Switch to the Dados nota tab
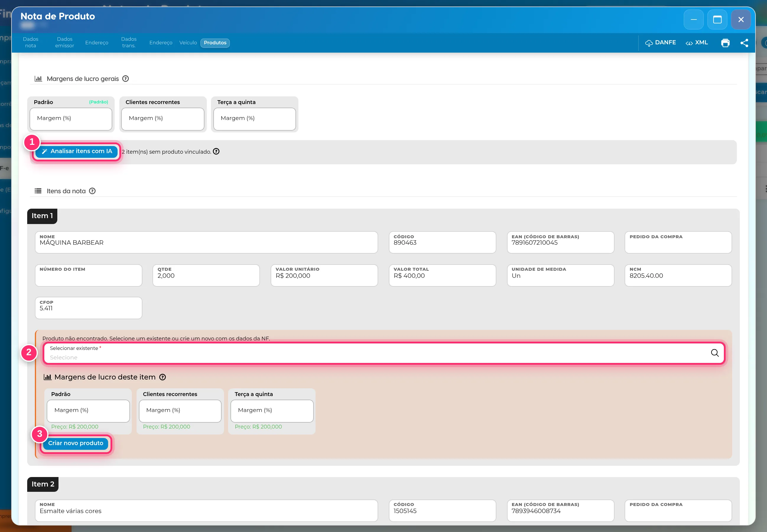The image size is (767, 532). 30,42
